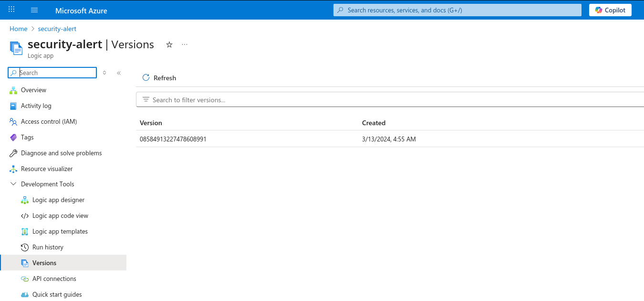Image resolution: width=644 pixels, height=301 pixels.
Task: Click the Access control people icon
Action: coord(13,121)
